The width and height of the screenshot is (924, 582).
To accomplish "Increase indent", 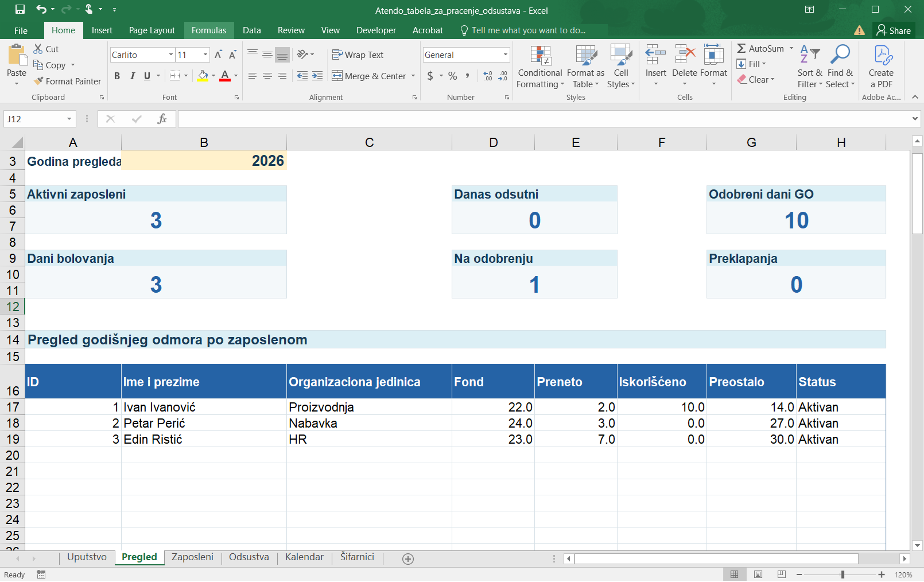I will click(x=317, y=76).
